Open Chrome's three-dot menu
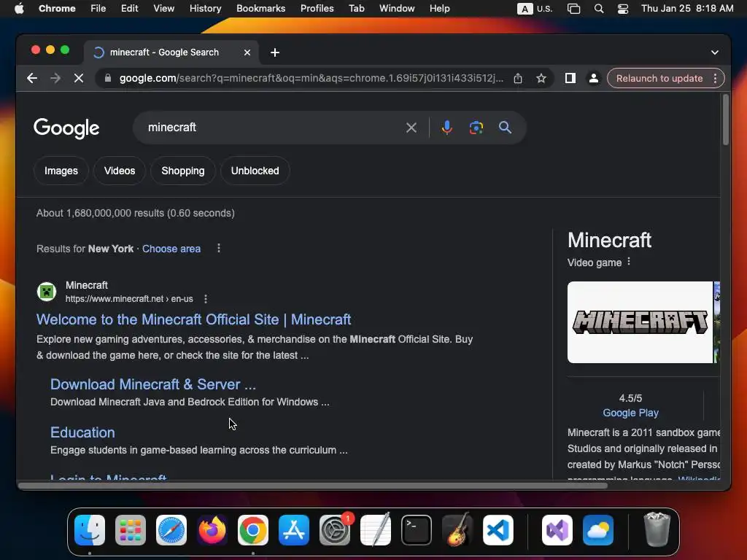This screenshot has width=747, height=560. pos(716,78)
